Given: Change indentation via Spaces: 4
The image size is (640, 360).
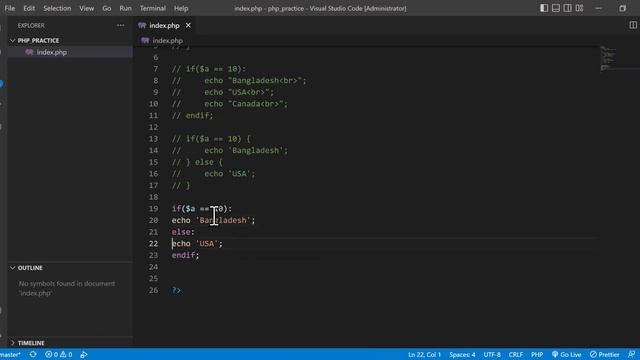Looking at the screenshot, I should pyautogui.click(x=462, y=354).
